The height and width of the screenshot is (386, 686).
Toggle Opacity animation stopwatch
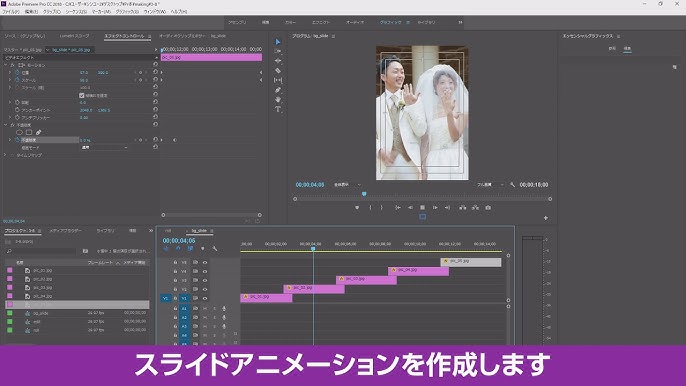coord(18,140)
